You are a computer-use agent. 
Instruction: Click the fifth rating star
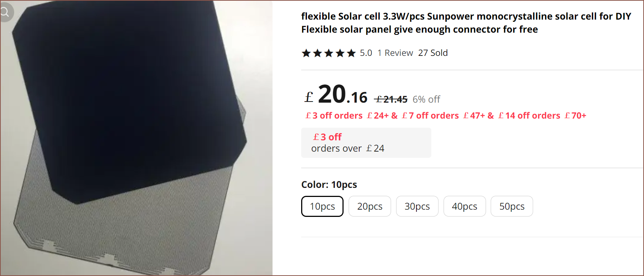(351, 53)
